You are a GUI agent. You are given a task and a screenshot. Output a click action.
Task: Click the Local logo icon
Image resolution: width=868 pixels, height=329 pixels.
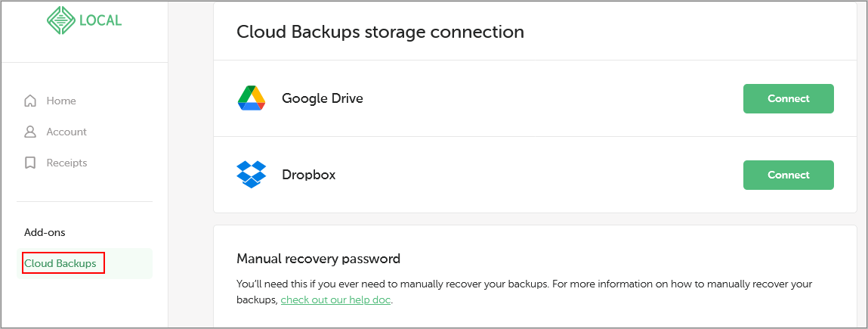tap(61, 20)
